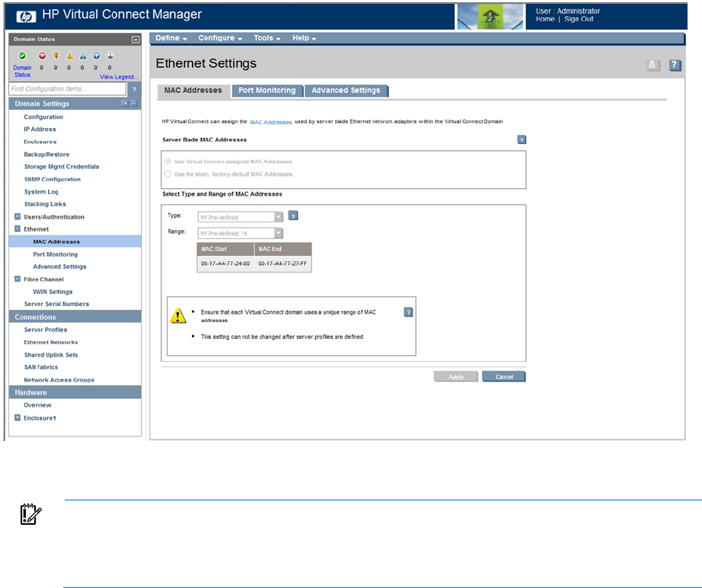
Task: Expand the Users/Authentication tree node
Action: (x=18, y=217)
